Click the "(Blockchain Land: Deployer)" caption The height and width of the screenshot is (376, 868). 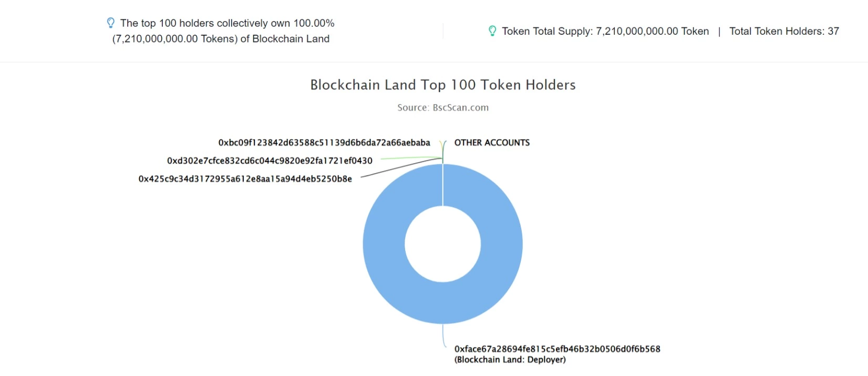click(510, 360)
